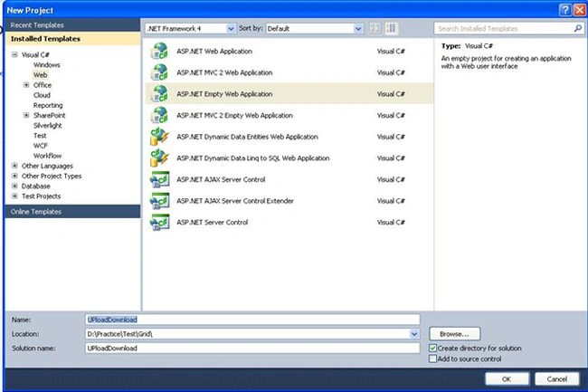Viewport: 588px width, 392px height.
Task: Click the Dynamic Data Entities Web Application icon
Action: 160,137
